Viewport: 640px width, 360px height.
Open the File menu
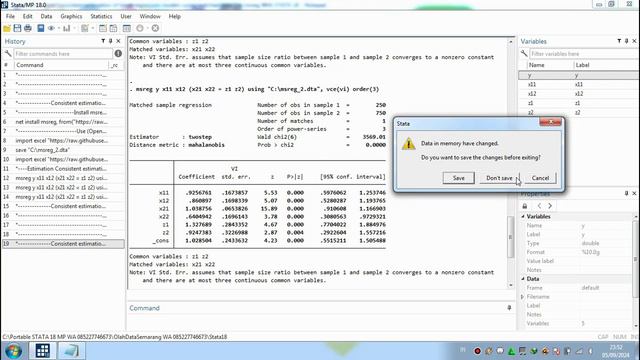(x=10, y=16)
